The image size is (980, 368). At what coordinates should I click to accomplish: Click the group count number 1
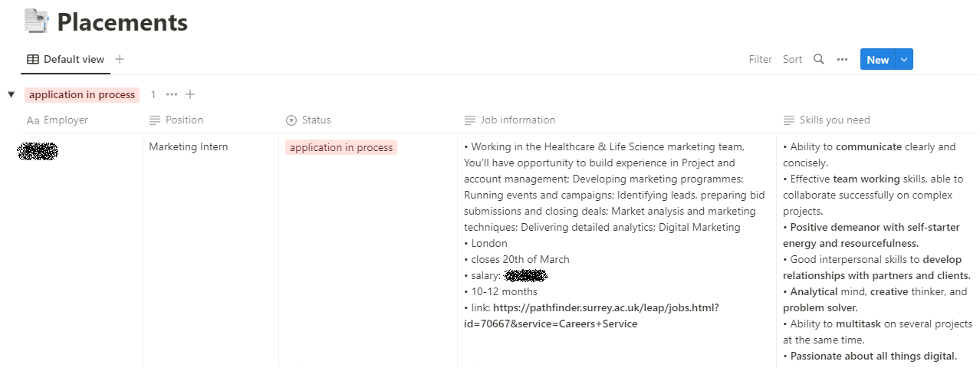tap(153, 94)
